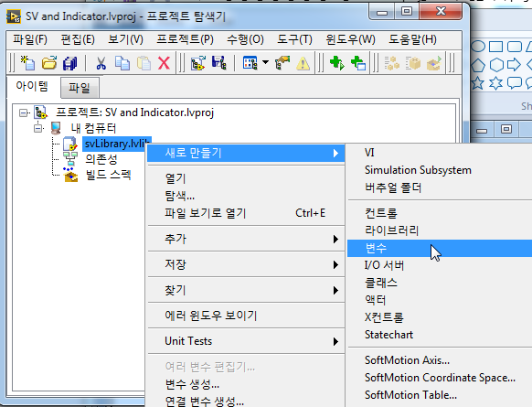Choose 클래스 in the New submenu
Screen dimensions: 532x407
click(x=440, y=283)
